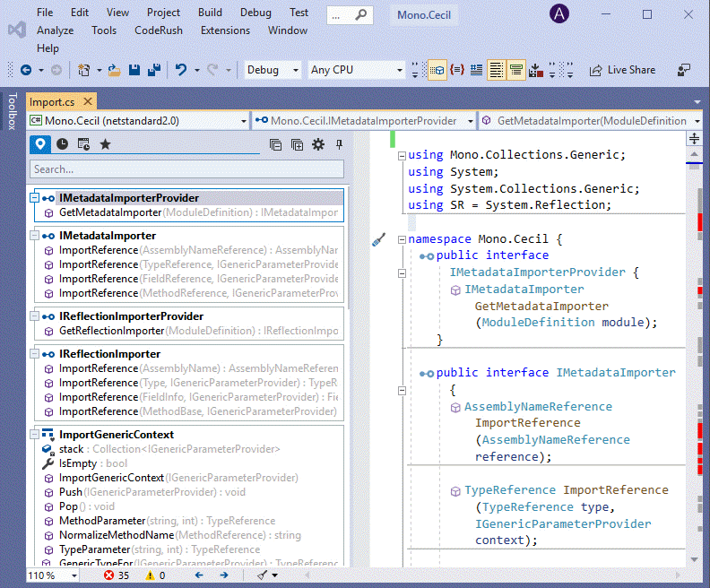Image resolution: width=710 pixels, height=588 pixels.
Task: Open the GetMetadataImporter member dropdown
Action: (x=593, y=121)
